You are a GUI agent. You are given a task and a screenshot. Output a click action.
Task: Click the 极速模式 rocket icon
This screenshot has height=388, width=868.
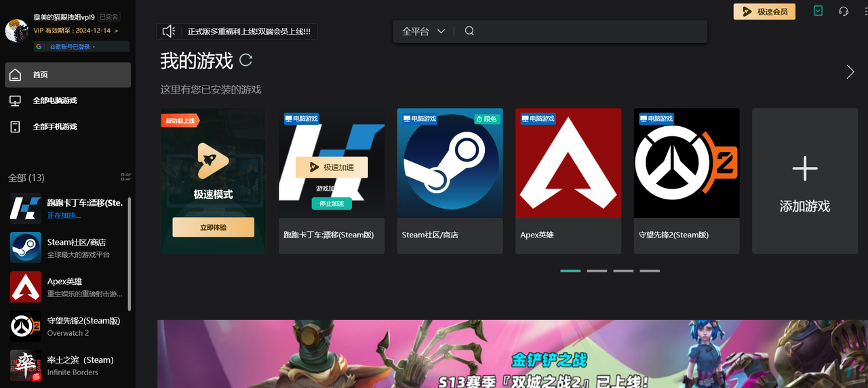tap(213, 161)
